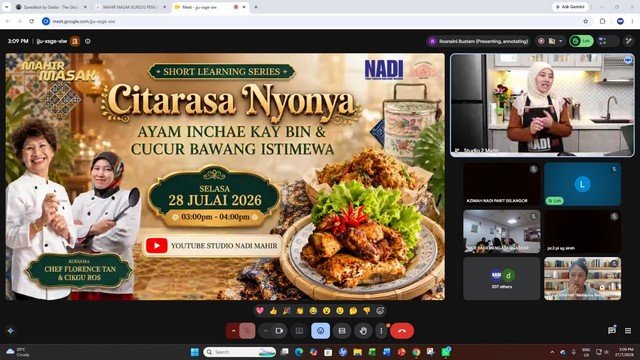Open the recording options dropdown arrow
640x360 pixels.
click(560, 41)
